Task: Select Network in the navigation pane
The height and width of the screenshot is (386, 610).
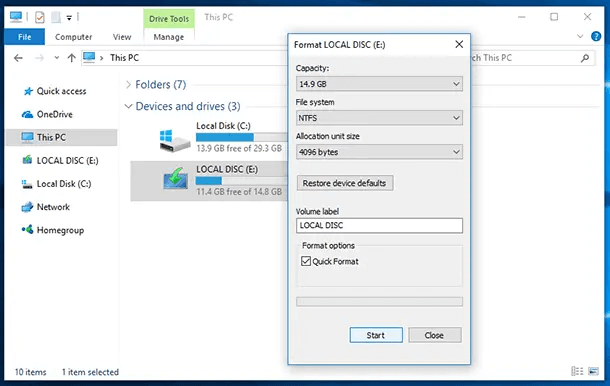Action: 53,207
